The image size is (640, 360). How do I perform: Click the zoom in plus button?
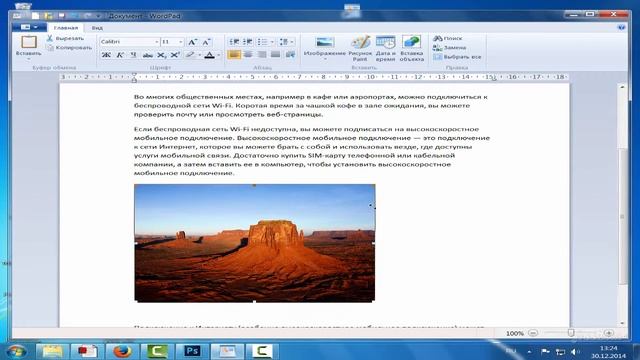coord(609,333)
